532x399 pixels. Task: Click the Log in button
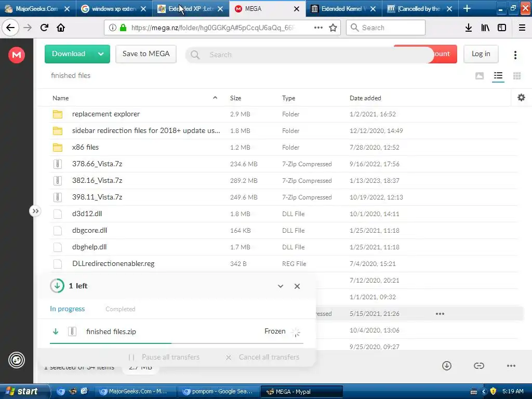(x=481, y=54)
